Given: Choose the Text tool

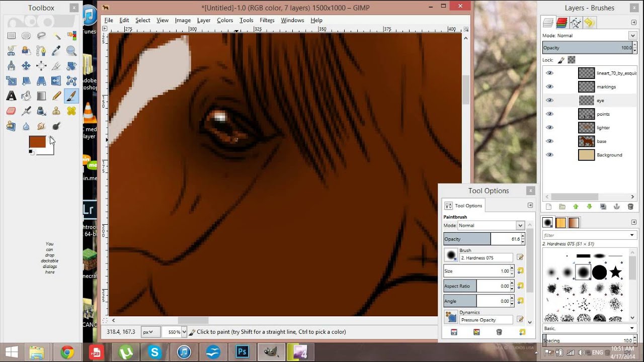Looking at the screenshot, I should 11,96.
